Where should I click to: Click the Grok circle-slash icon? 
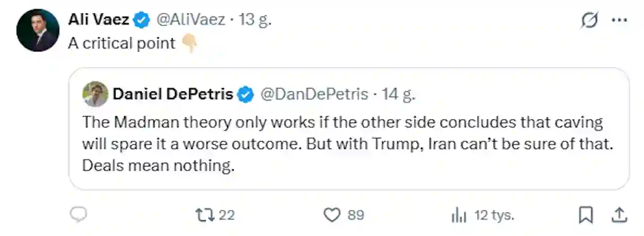pyautogui.click(x=589, y=21)
